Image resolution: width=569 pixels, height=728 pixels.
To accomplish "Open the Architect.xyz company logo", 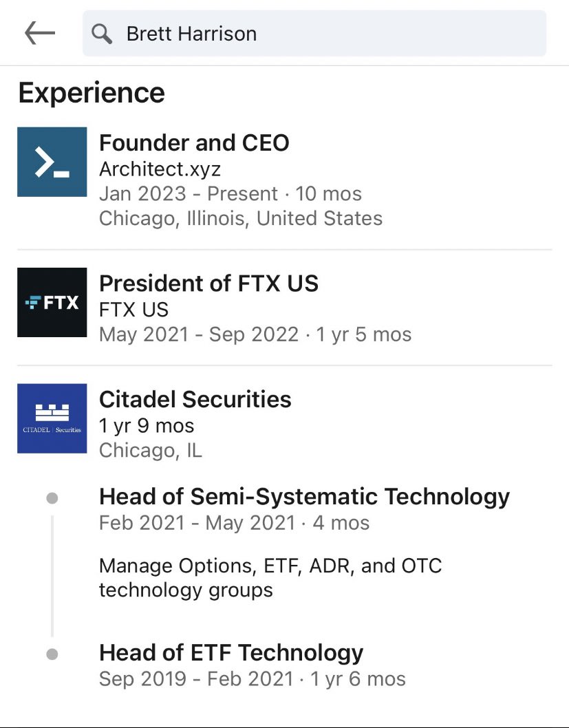I will tap(52, 162).
